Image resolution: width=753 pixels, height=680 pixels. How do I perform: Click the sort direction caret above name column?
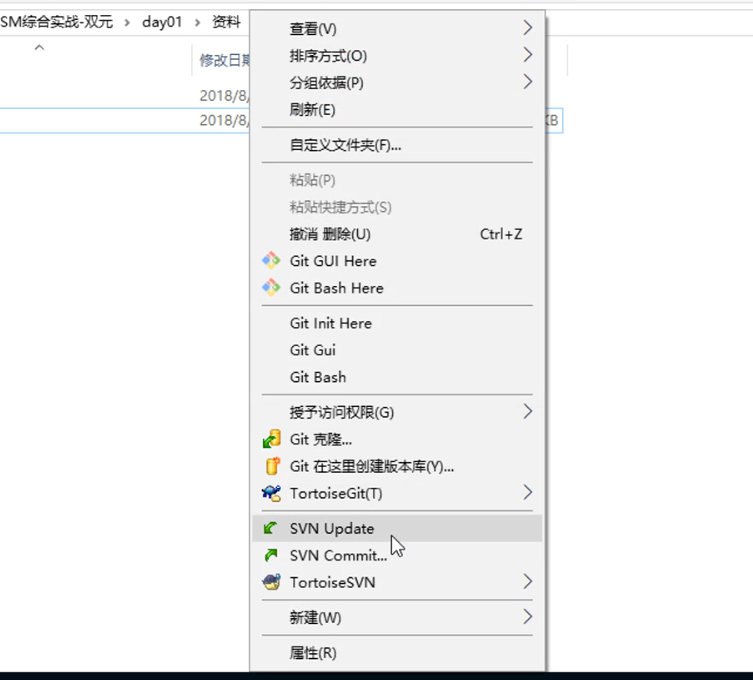pos(39,47)
